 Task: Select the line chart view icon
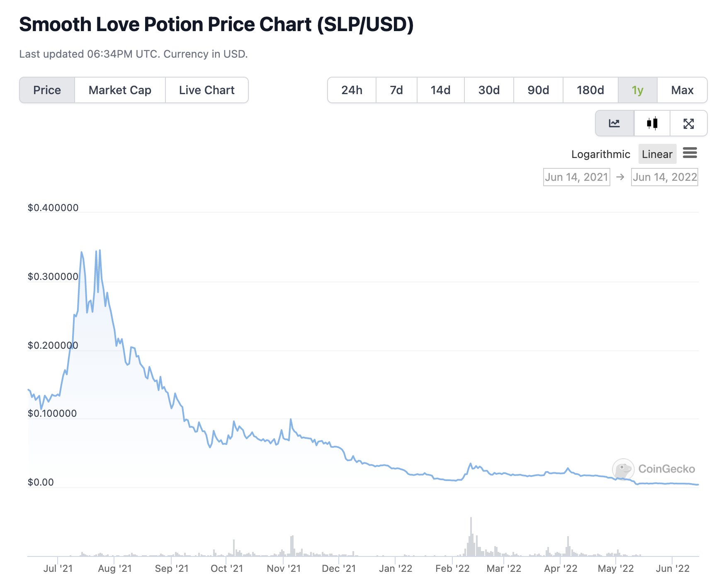coord(614,123)
